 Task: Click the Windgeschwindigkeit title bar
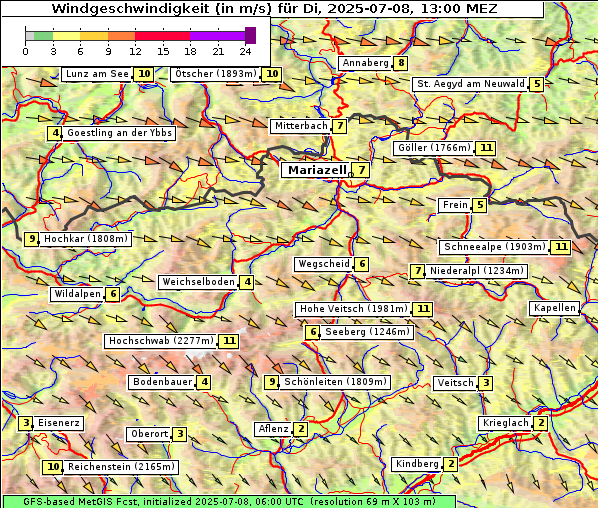point(273,9)
